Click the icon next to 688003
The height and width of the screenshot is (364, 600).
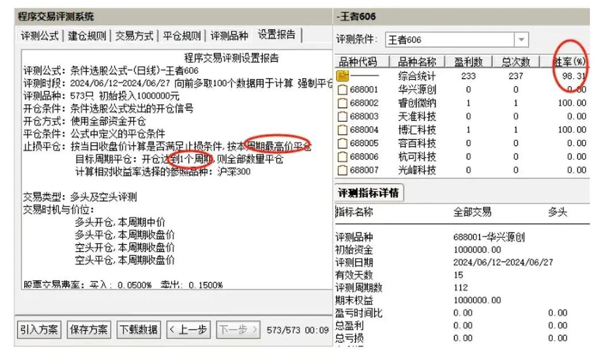pos(343,116)
